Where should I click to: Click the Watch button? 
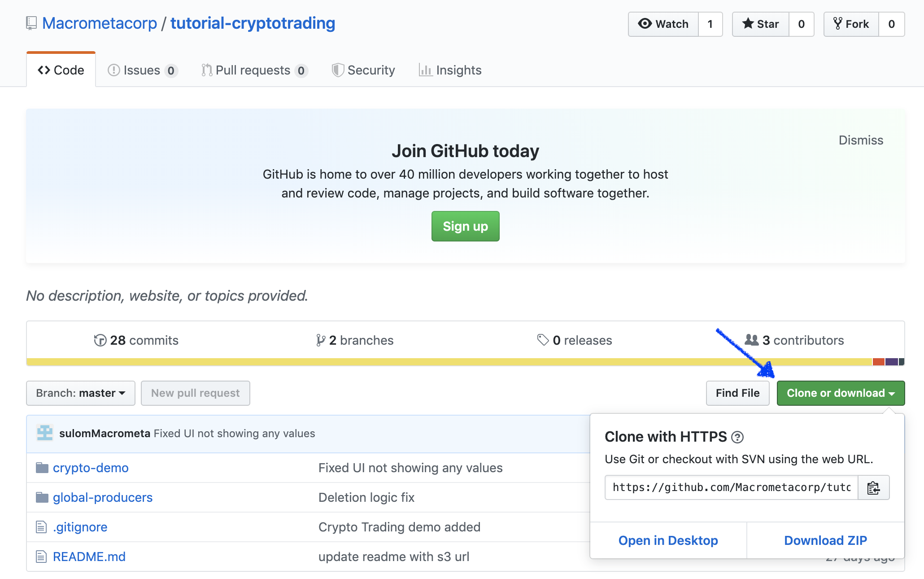(663, 24)
